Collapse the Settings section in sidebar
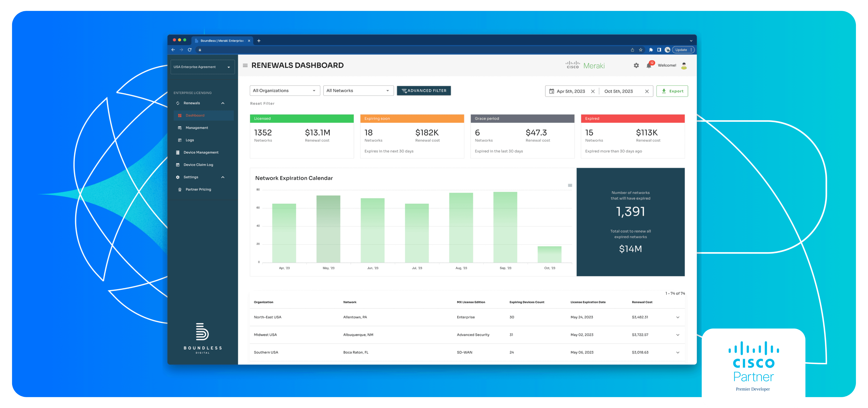Image resolution: width=868 pixels, height=408 pixels. (x=222, y=177)
